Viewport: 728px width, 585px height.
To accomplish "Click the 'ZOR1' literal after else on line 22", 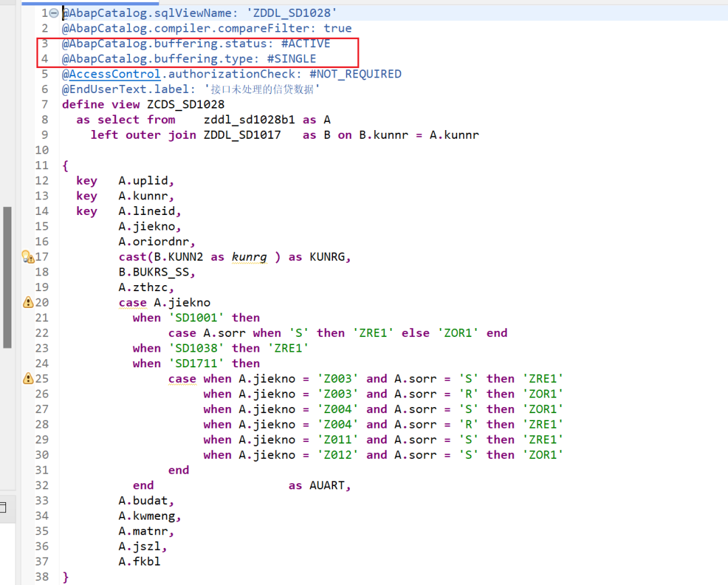I will [x=458, y=333].
